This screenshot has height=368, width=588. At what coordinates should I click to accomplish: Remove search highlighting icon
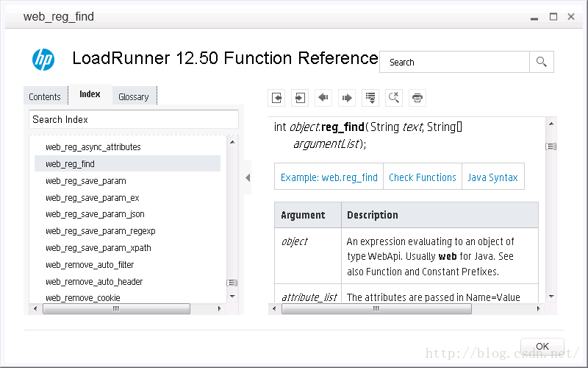(x=394, y=98)
